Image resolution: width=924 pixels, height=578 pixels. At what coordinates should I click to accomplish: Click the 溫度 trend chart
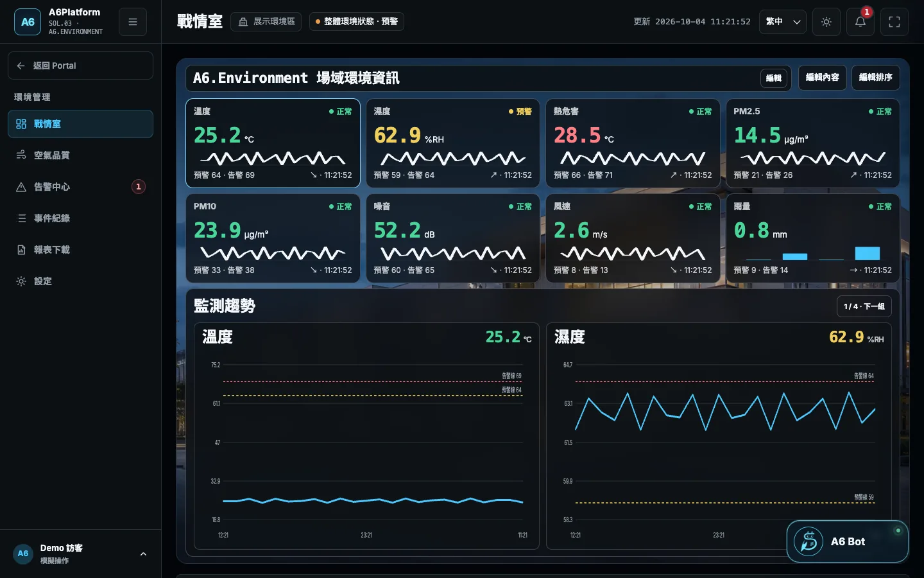pyautogui.click(x=366, y=436)
